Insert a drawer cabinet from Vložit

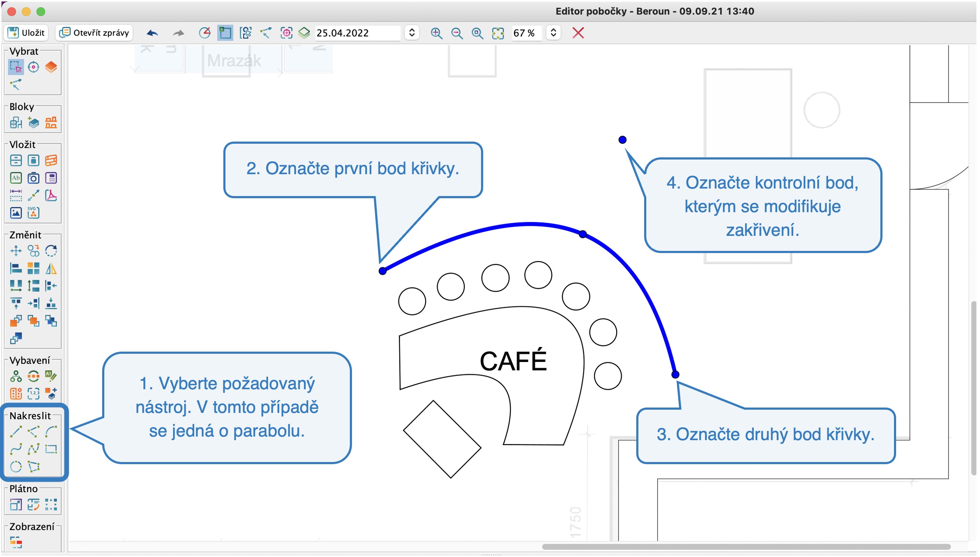pos(16,161)
